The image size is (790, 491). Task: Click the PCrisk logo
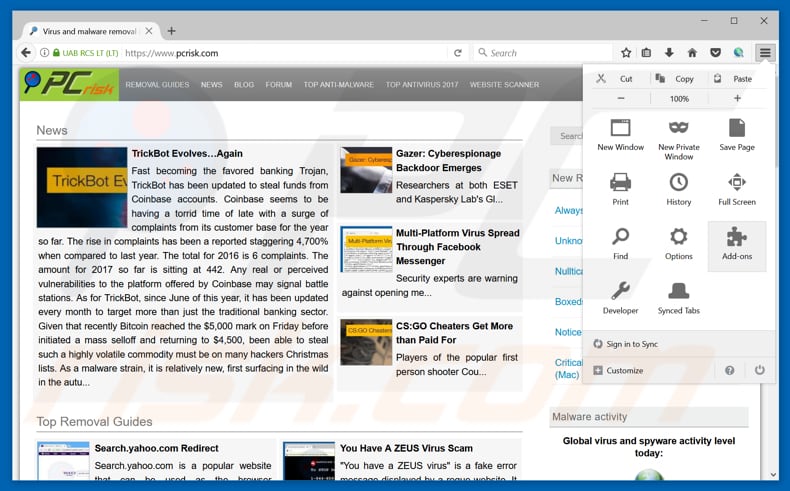pos(70,84)
